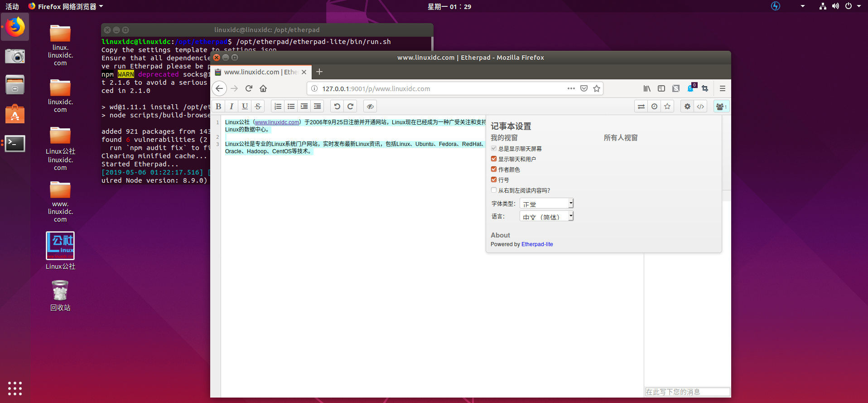
Task: Insert unordered bullet list
Action: point(291,107)
